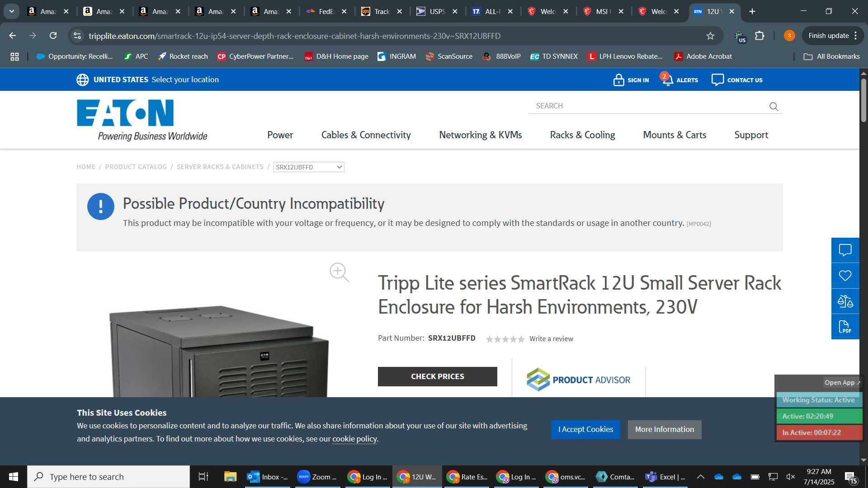Screen dimensions: 868x488
Task: Click the More Information button
Action: tap(665, 429)
